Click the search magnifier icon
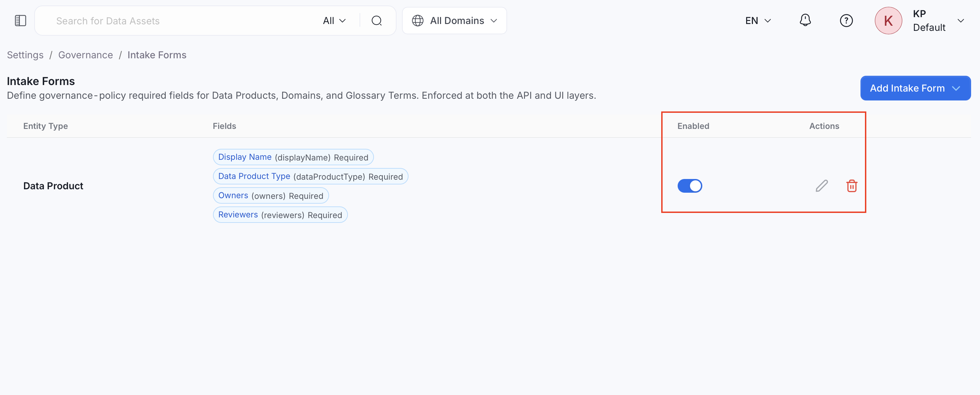The width and height of the screenshot is (980, 395). click(376, 21)
